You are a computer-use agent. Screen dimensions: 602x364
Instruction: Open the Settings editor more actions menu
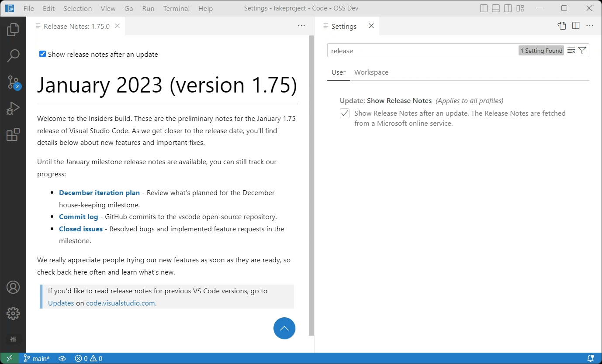[590, 26]
